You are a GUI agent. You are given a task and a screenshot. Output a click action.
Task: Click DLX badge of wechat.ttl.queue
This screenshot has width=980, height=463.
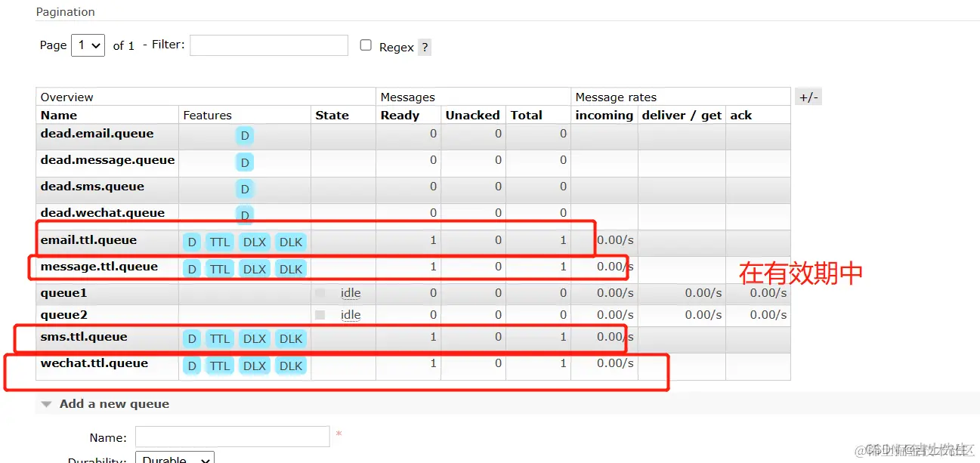pos(255,366)
